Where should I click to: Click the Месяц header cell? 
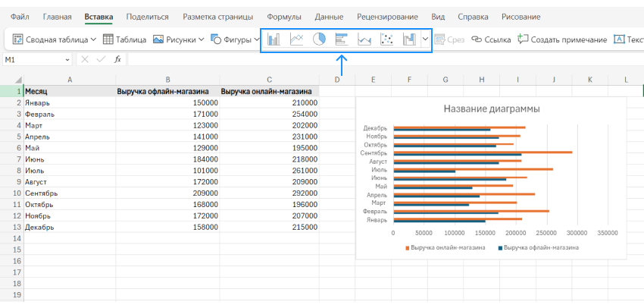[70, 91]
